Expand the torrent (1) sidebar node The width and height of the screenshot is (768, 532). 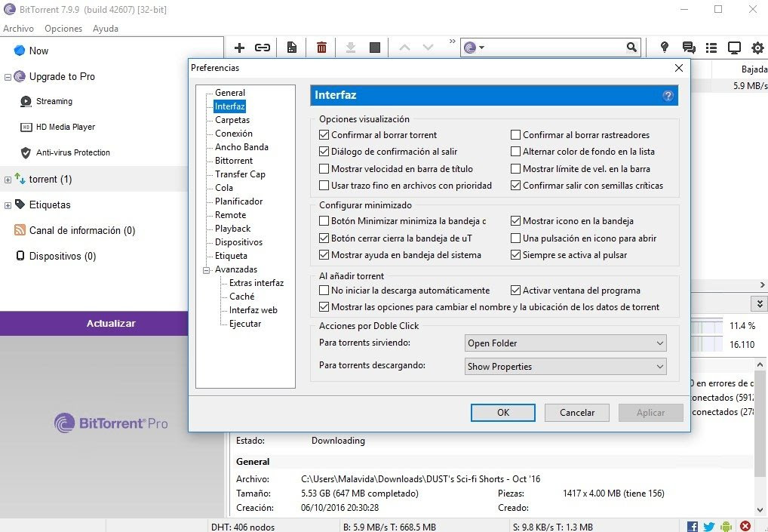coord(8,180)
